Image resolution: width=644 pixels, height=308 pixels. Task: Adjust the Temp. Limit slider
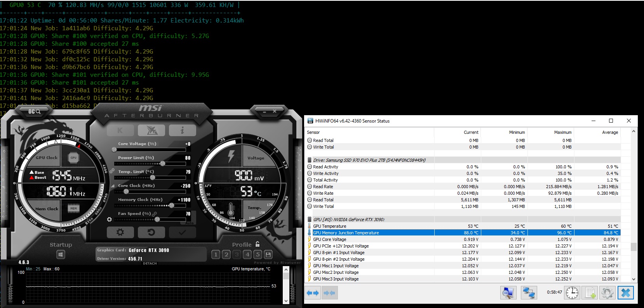150,177
